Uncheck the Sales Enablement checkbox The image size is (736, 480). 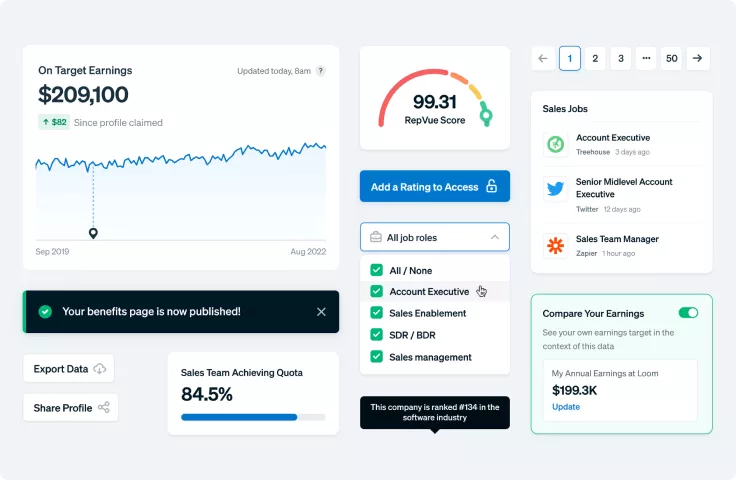click(x=376, y=313)
